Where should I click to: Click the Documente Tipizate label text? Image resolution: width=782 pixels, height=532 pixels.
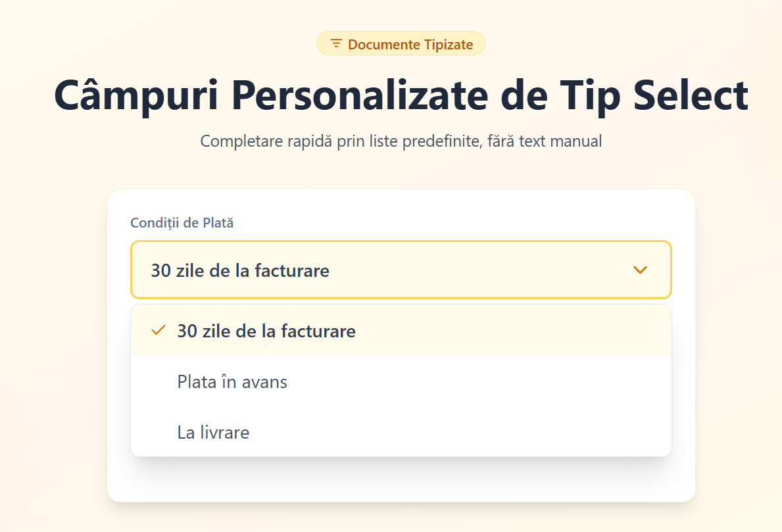point(411,44)
